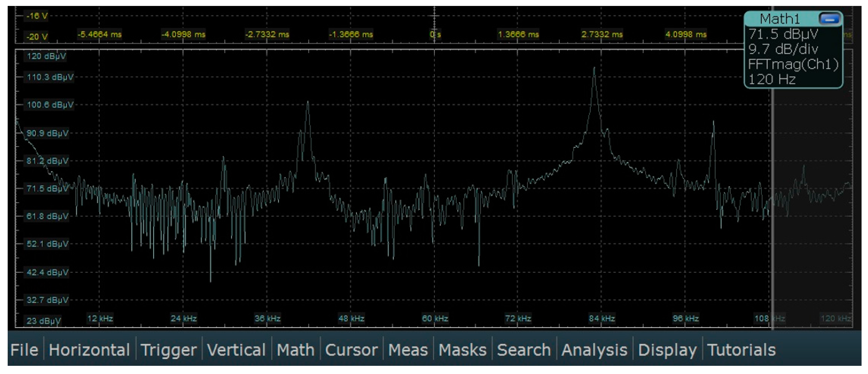Click the 120 Hz resolution bandwidth value
868x374 pixels.
772,80
